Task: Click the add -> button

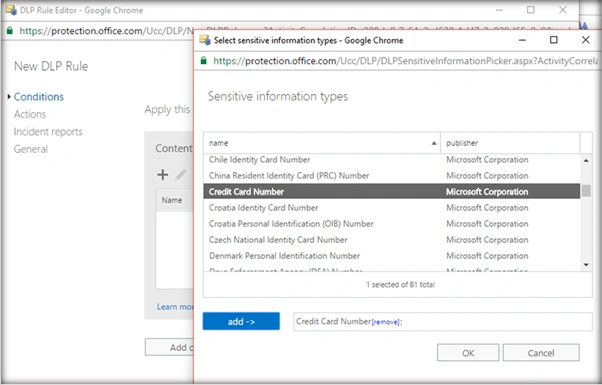Action: [241, 321]
